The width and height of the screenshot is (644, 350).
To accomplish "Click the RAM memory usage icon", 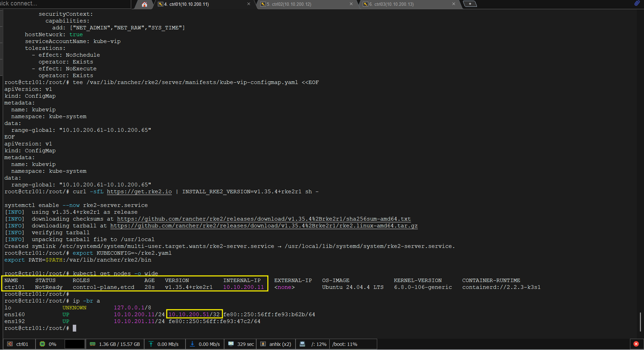I will pos(93,344).
